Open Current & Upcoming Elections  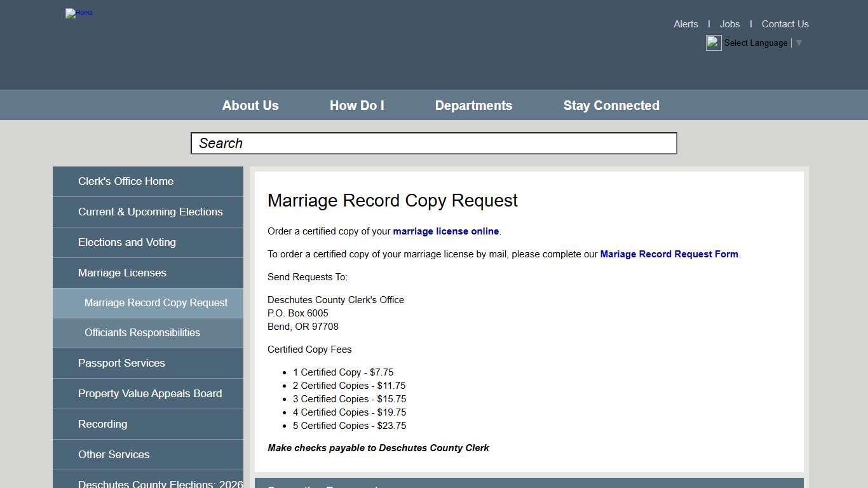coord(150,212)
